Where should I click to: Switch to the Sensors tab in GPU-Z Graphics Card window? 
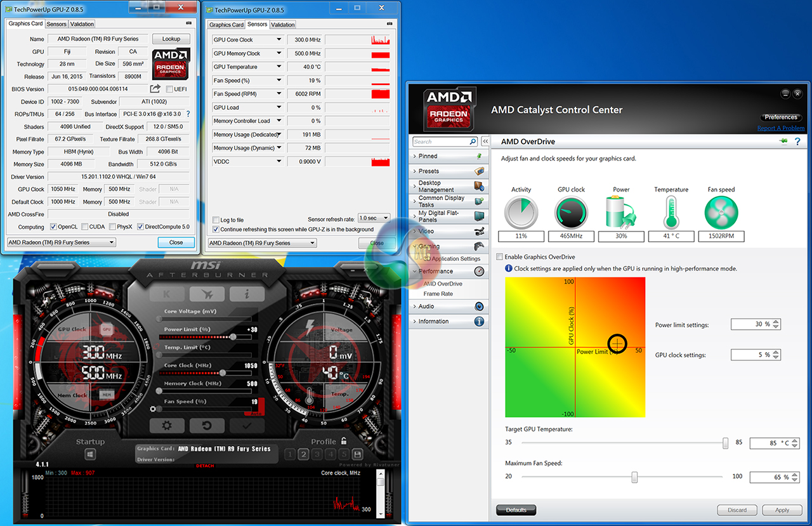tap(56, 24)
